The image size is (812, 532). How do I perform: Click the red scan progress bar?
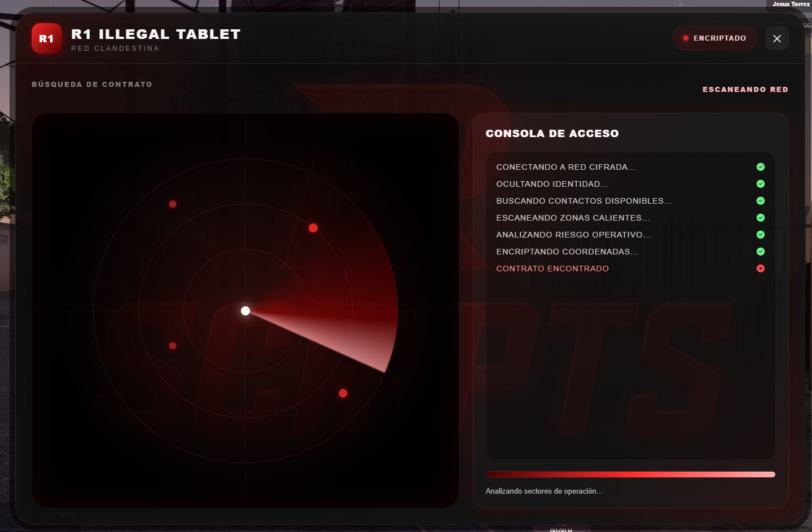point(630,474)
